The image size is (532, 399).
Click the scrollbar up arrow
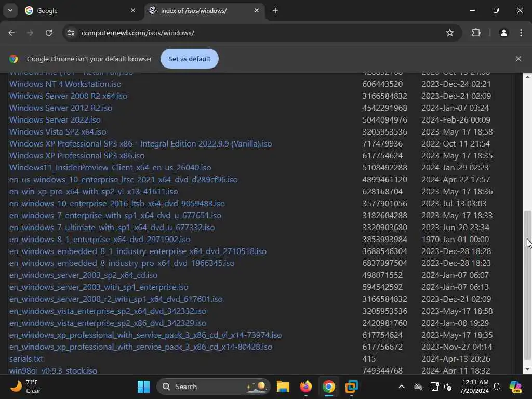coord(527,77)
